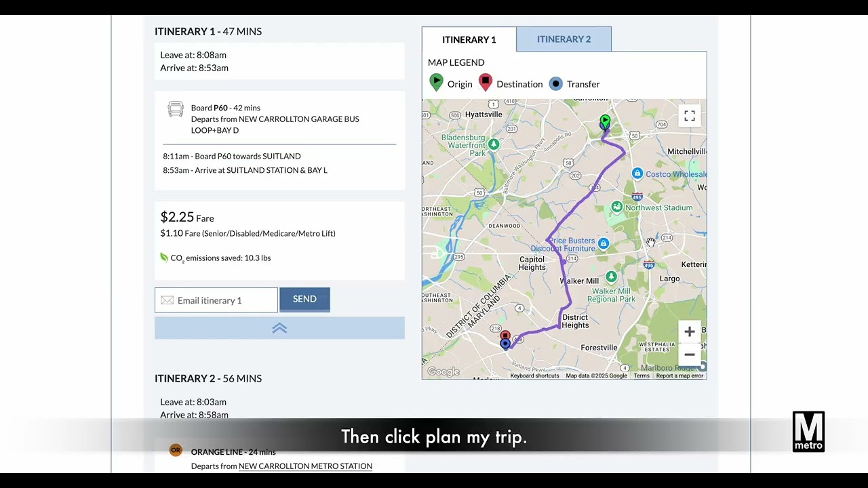Image resolution: width=868 pixels, height=488 pixels.
Task: Collapse Itinerary 1 details with double chevron
Action: click(279, 328)
